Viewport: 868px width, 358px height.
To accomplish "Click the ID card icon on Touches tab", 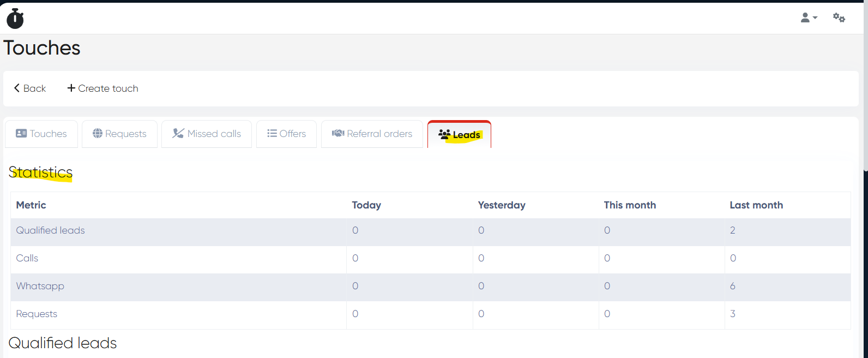I will [21, 133].
